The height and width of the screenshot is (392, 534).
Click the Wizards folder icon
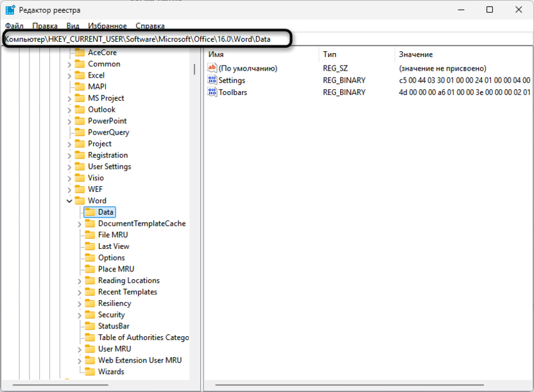click(90, 371)
